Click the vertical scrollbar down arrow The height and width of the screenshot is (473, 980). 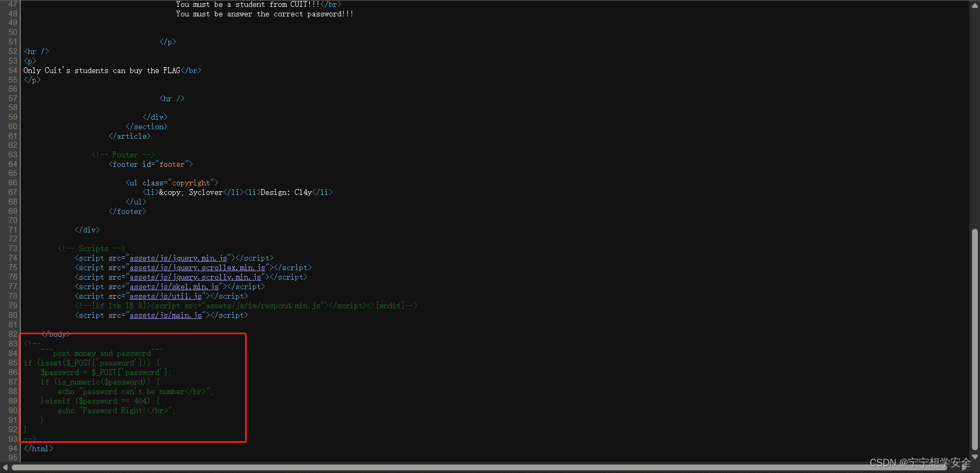pyautogui.click(x=975, y=457)
